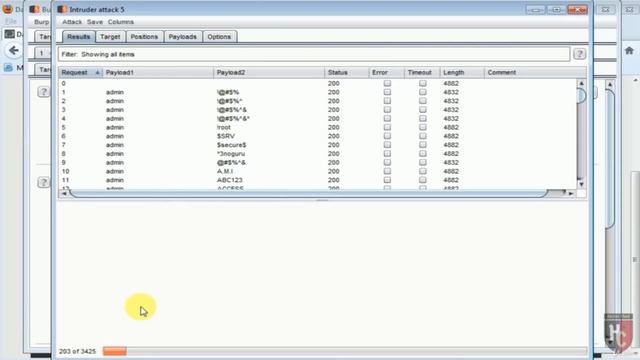The width and height of the screenshot is (640, 360).
Task: Sort by the Timeout column header
Action: [422, 73]
